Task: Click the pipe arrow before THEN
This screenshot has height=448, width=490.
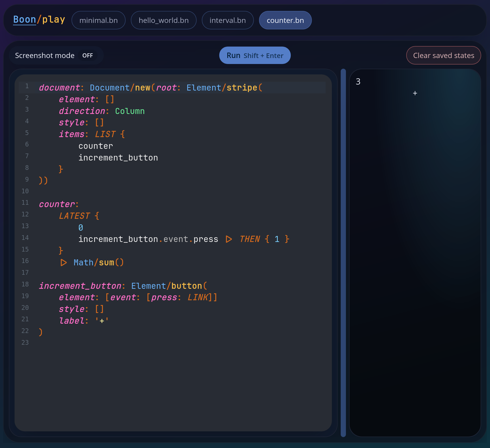Action: (x=229, y=239)
